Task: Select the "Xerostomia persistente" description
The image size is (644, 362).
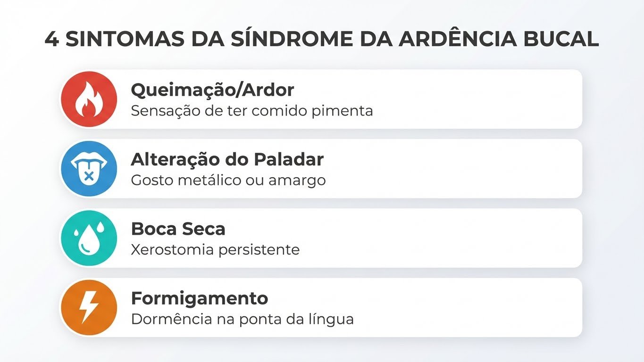Action: coord(215,249)
